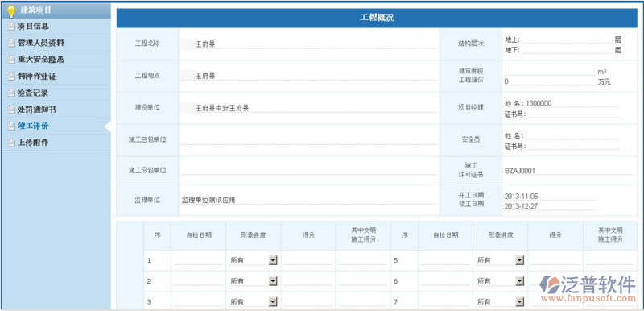The width and height of the screenshot is (644, 311).
Task: Click the document icon next to 处罚通知书
Action: [12, 110]
